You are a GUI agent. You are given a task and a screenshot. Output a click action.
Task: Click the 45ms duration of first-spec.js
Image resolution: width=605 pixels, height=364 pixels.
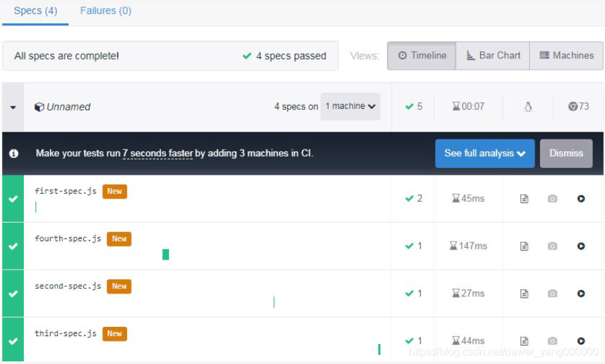point(469,199)
